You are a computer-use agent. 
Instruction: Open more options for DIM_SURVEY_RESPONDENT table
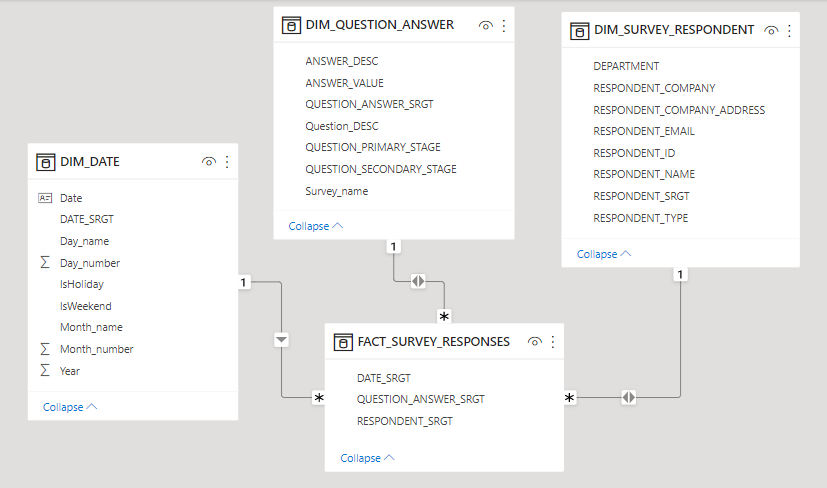pyautogui.click(x=789, y=30)
